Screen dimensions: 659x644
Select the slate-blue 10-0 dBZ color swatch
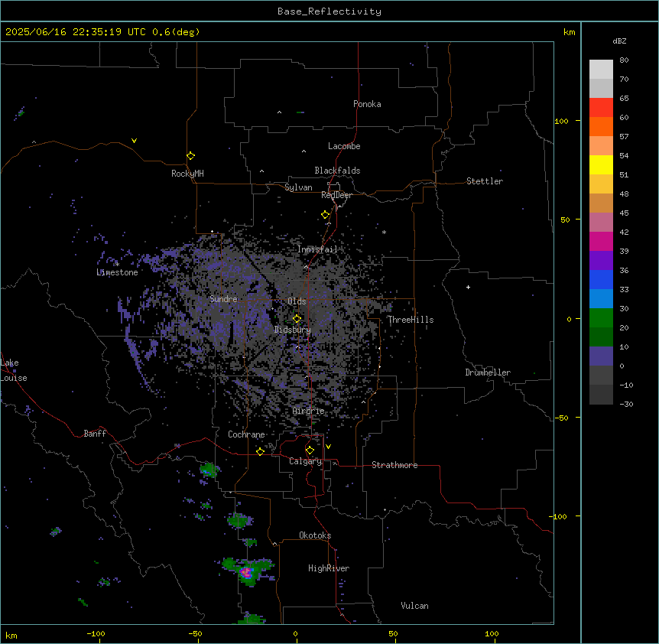601,356
